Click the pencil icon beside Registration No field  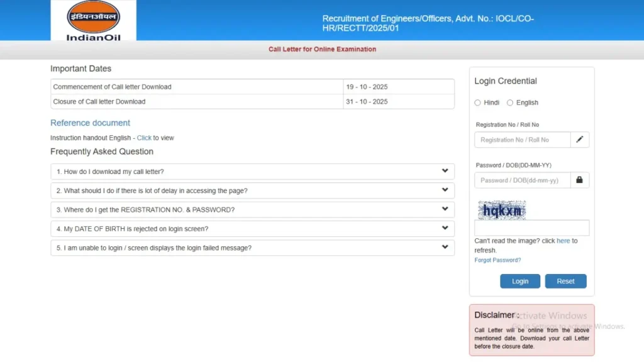579,140
